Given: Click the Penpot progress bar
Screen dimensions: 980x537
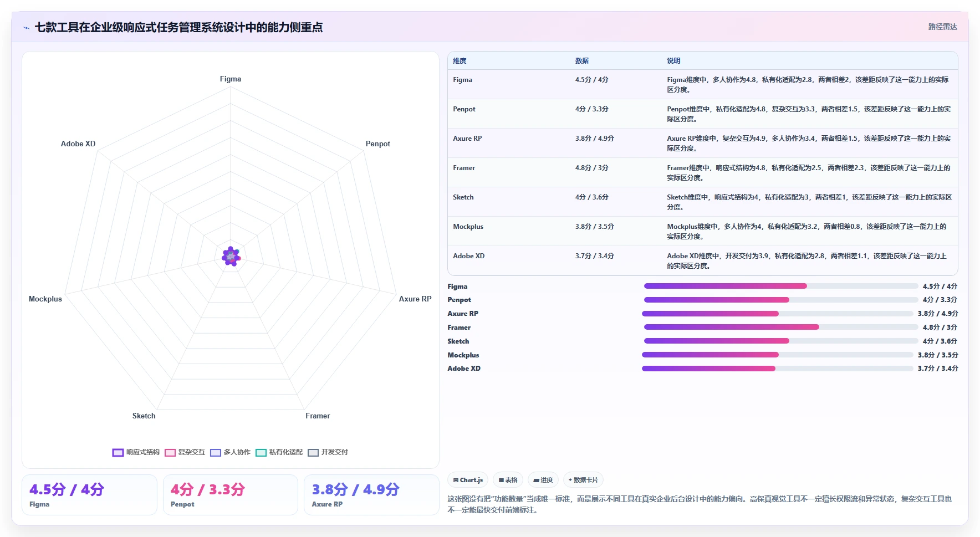Looking at the screenshot, I should point(781,300).
